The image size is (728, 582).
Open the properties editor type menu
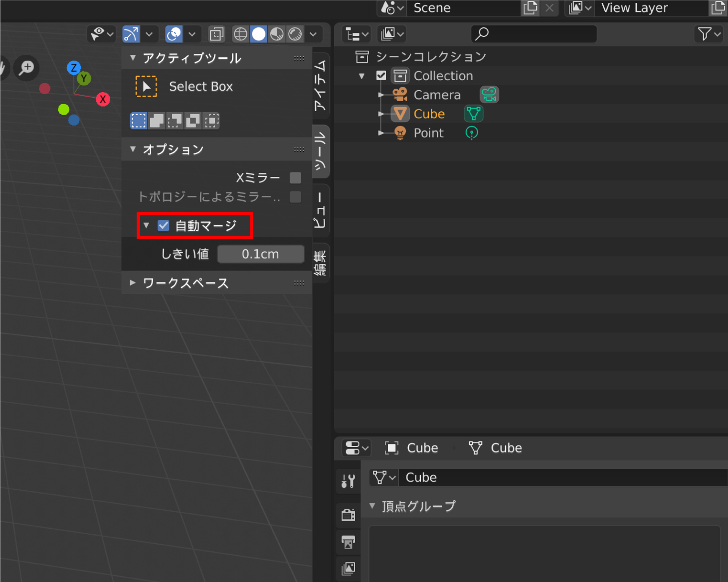coord(357,448)
